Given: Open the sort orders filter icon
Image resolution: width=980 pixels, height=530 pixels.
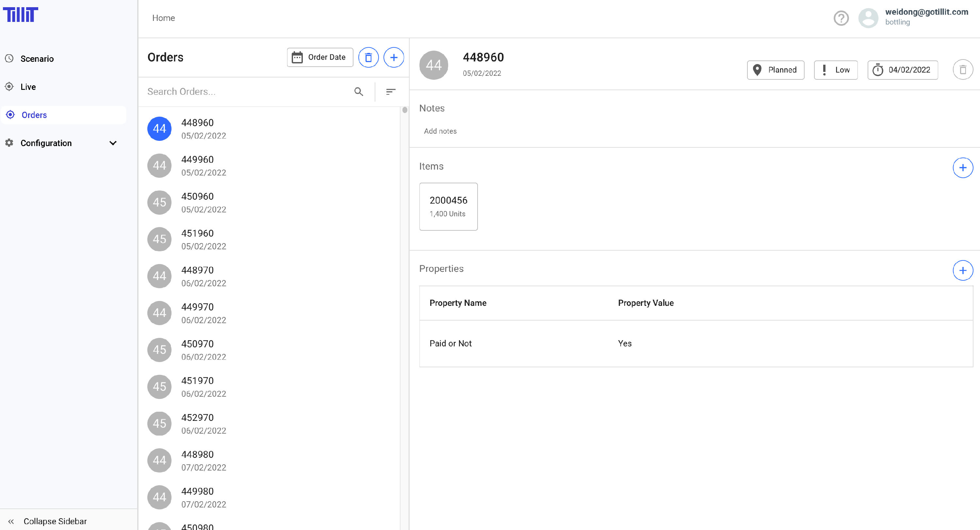Looking at the screenshot, I should pos(390,92).
